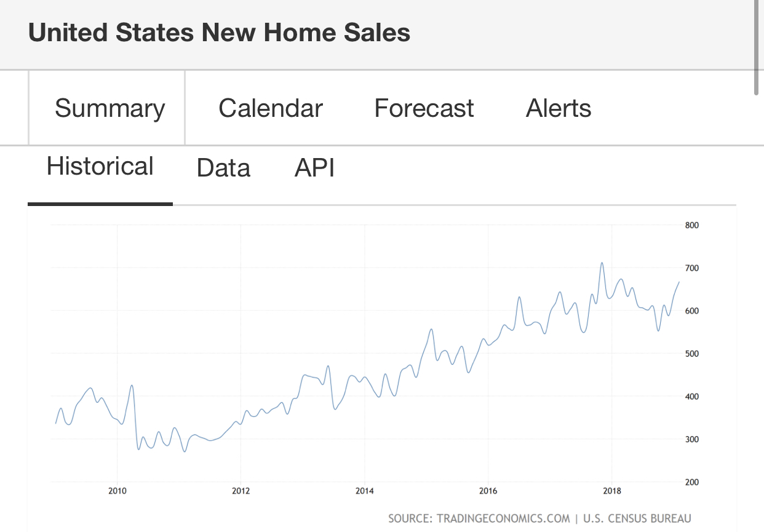Click the 2016 year marker on chart
This screenshot has width=764, height=532.
tap(488, 491)
